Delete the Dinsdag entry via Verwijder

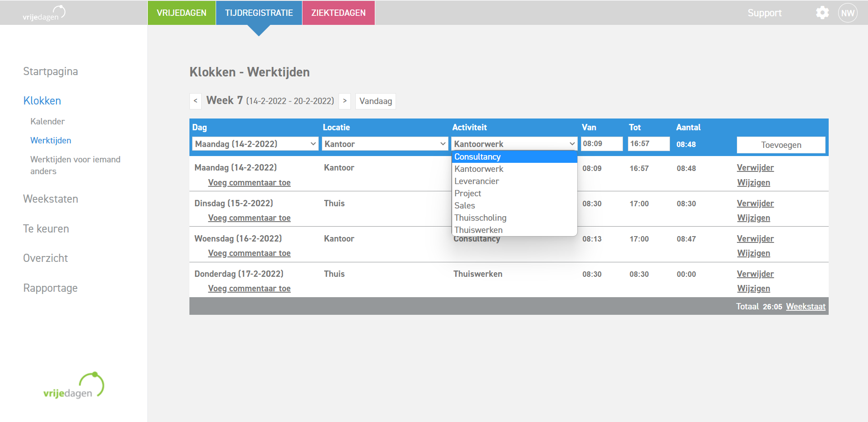755,203
